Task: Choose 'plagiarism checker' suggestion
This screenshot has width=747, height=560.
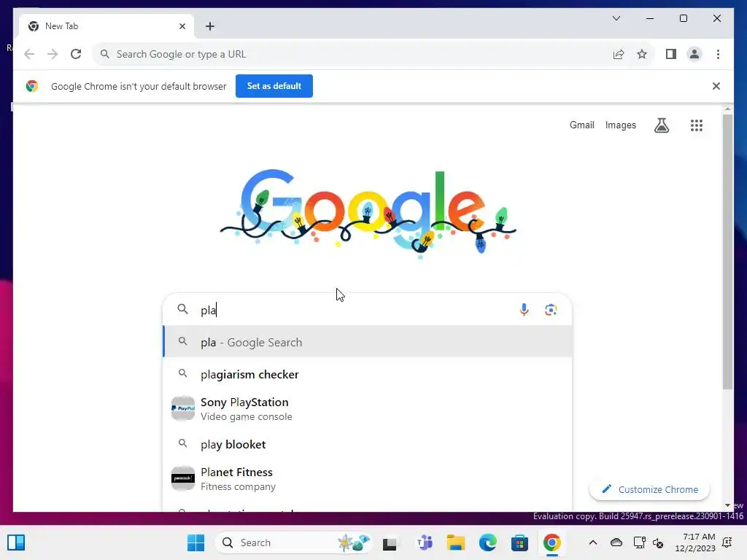Action: point(368,374)
